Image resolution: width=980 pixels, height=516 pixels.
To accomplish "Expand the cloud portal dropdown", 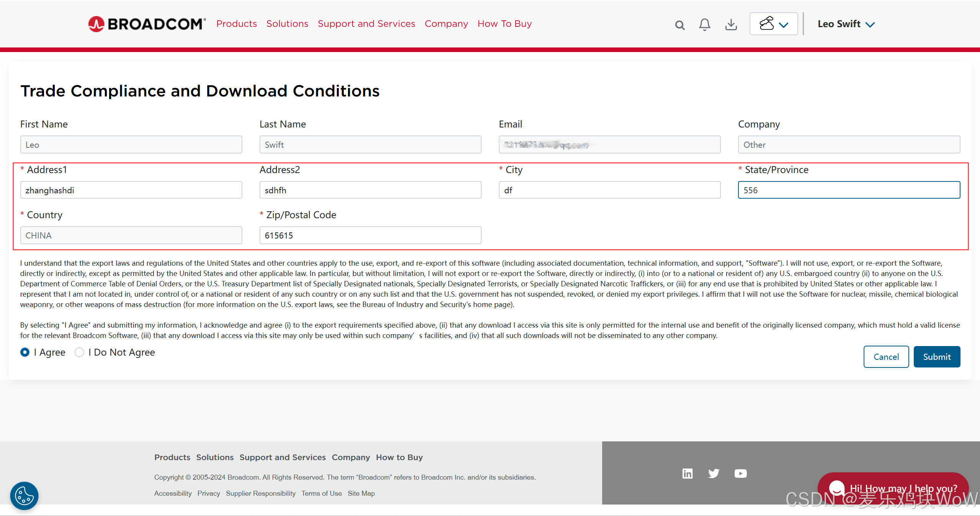I will pos(774,24).
